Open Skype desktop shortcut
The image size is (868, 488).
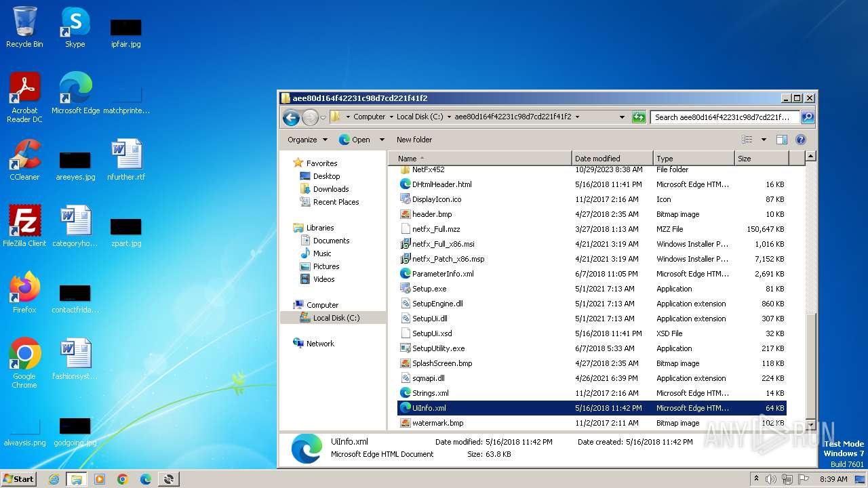point(75,28)
